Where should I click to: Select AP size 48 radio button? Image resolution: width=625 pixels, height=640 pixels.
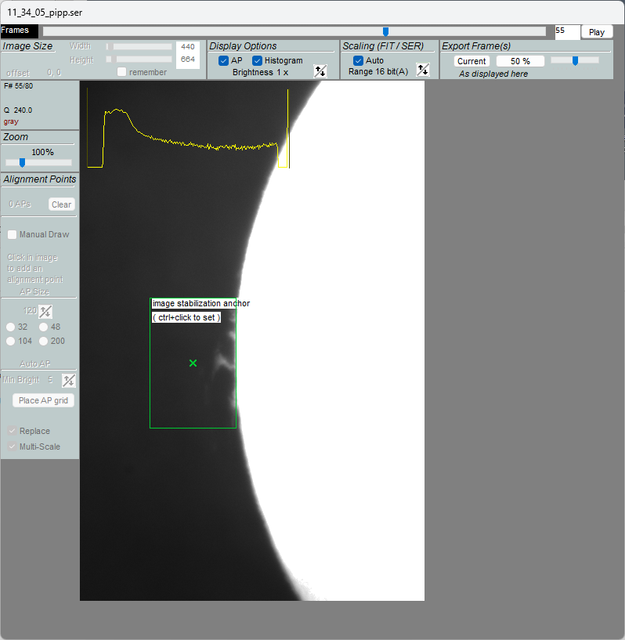[43, 327]
